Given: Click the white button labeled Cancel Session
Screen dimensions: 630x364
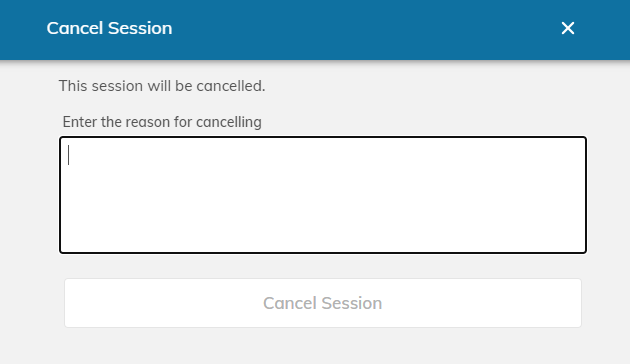Looking at the screenshot, I should click(323, 303).
